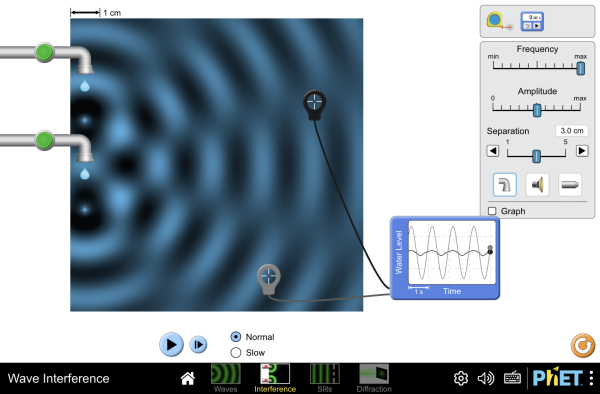Enable the Graph checkbox
Viewport: 600px width, 394px height.
pos(492,211)
